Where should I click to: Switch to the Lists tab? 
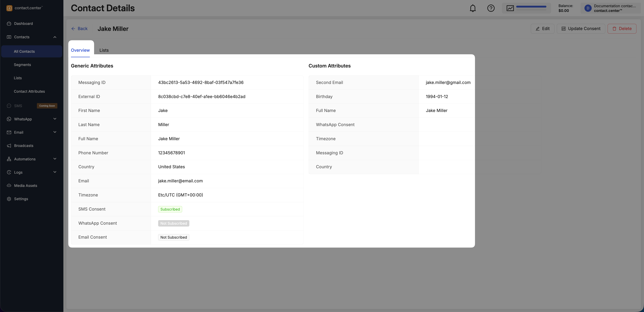[x=104, y=50]
